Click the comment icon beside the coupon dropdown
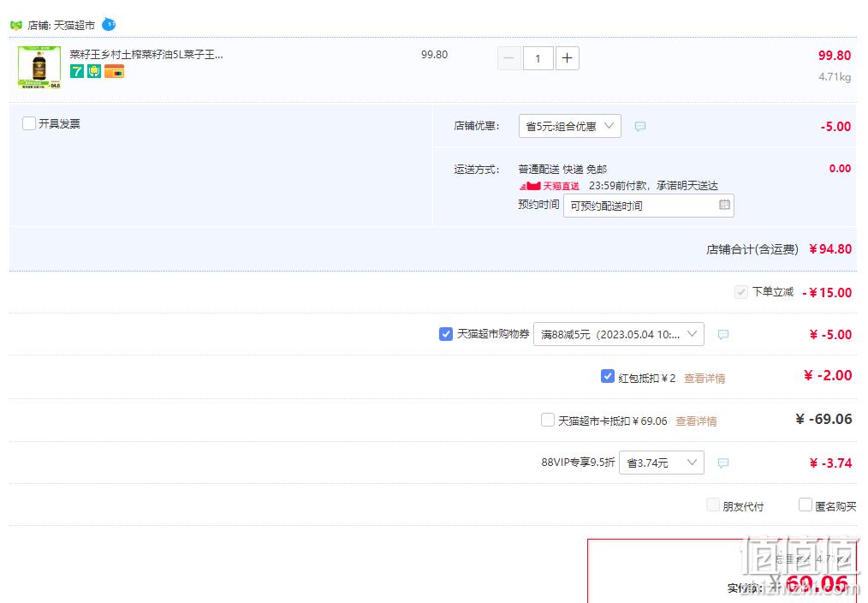The width and height of the screenshot is (868, 603). [723, 334]
